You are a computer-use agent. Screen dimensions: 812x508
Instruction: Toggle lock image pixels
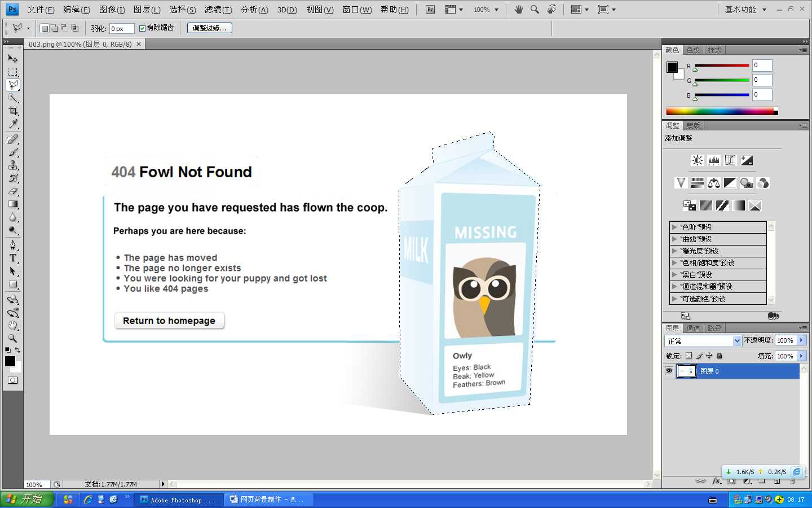[x=699, y=356]
